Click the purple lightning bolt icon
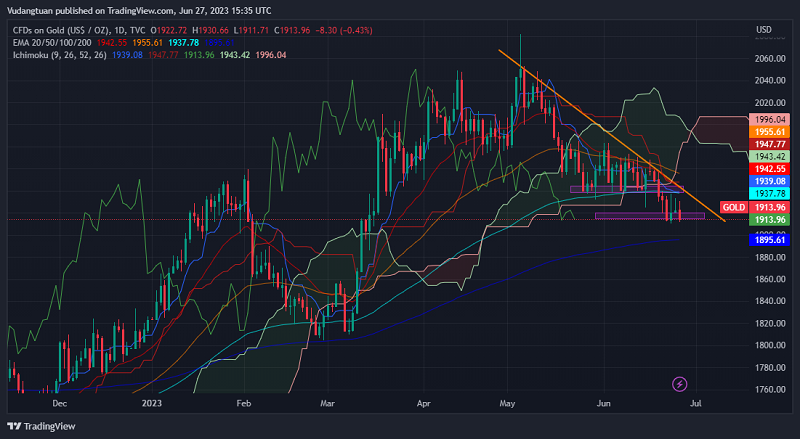The height and width of the screenshot is (439, 800). point(680,383)
